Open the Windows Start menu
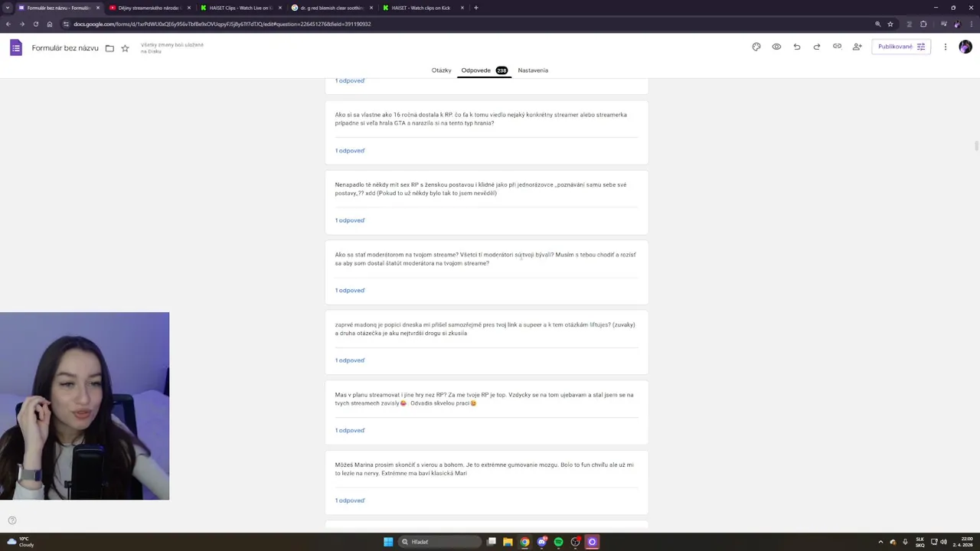Screen dimensions: 980x551 tap(388, 542)
